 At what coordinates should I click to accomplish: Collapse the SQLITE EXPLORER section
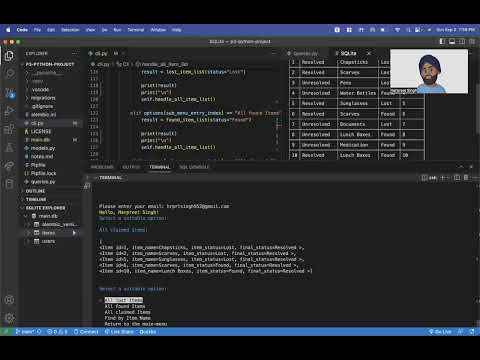45,208
